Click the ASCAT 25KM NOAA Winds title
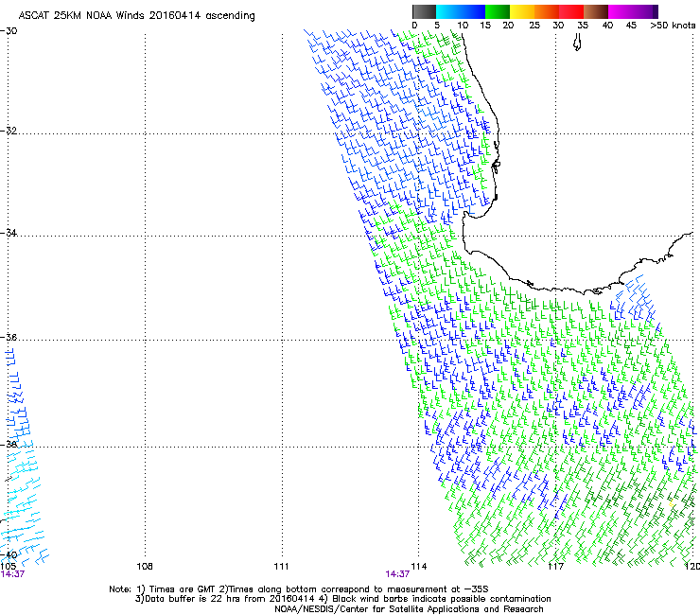 [136, 15]
